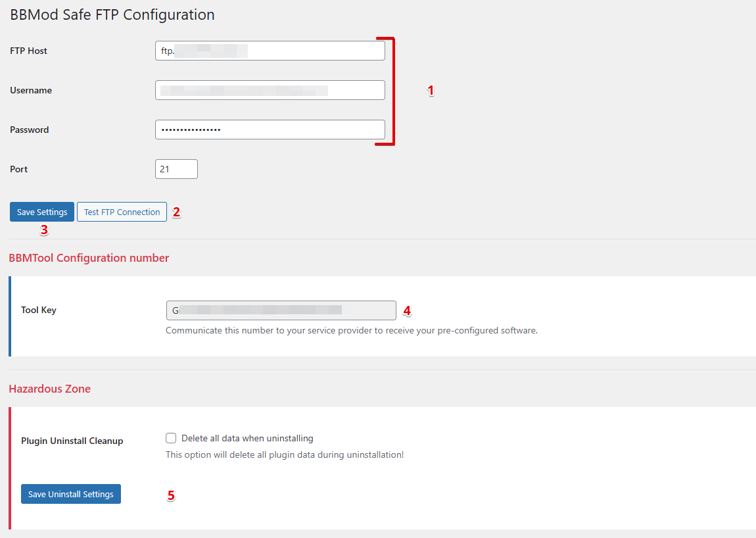Click the uninstall data warning message text
756x538 pixels.
click(x=285, y=454)
